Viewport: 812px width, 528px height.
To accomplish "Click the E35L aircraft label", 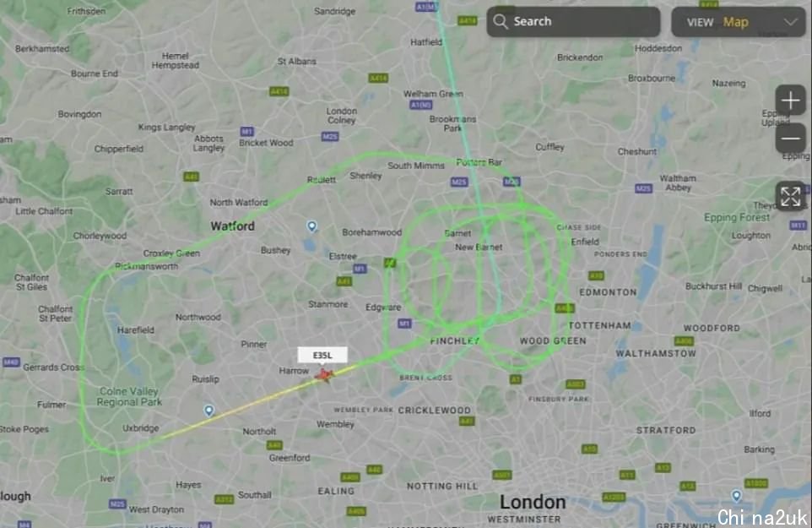I will (x=322, y=355).
